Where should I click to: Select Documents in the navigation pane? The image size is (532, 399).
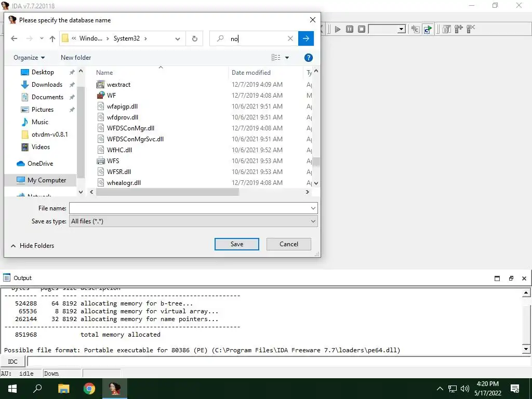point(47,97)
